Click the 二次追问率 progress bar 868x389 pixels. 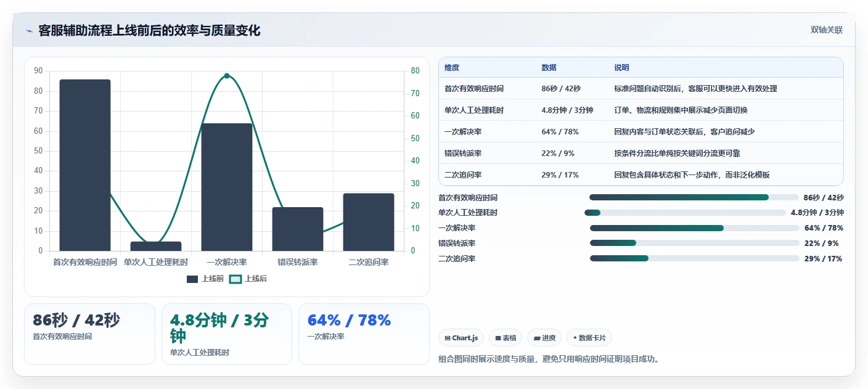click(x=695, y=259)
